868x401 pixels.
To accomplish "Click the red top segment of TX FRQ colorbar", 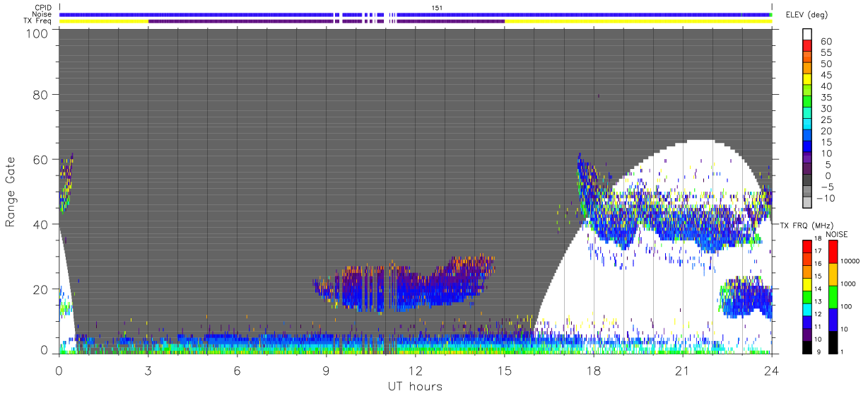I will click(x=807, y=246).
